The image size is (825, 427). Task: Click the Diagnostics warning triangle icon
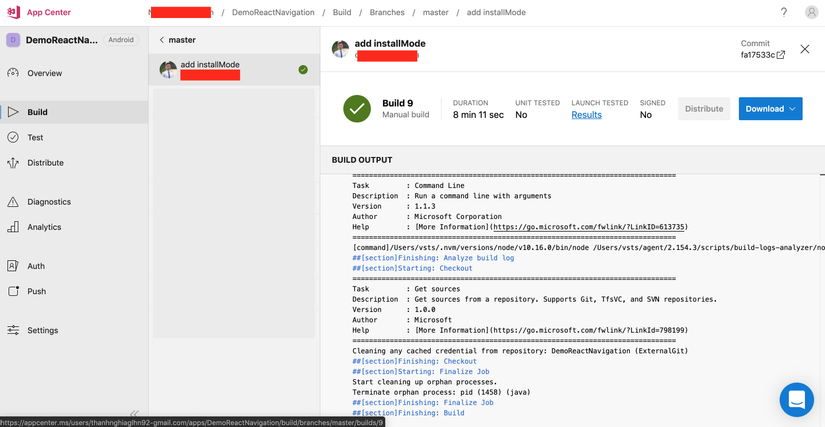(x=13, y=202)
